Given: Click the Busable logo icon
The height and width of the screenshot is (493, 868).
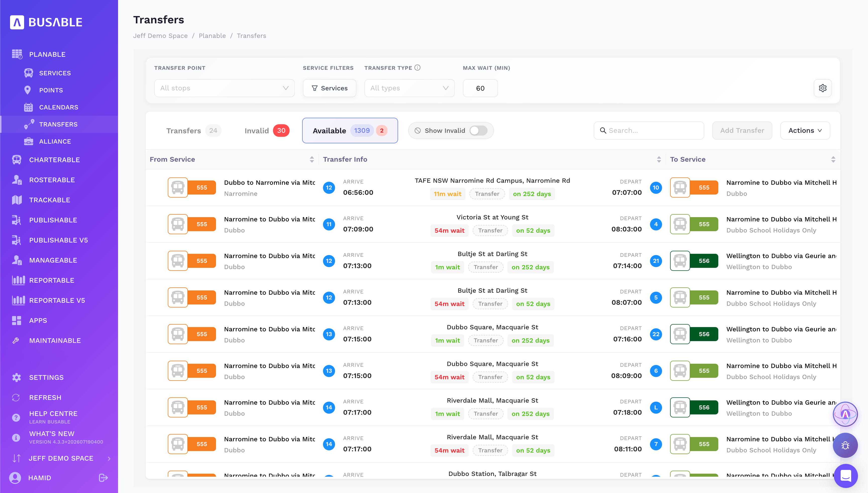Looking at the screenshot, I should (17, 22).
